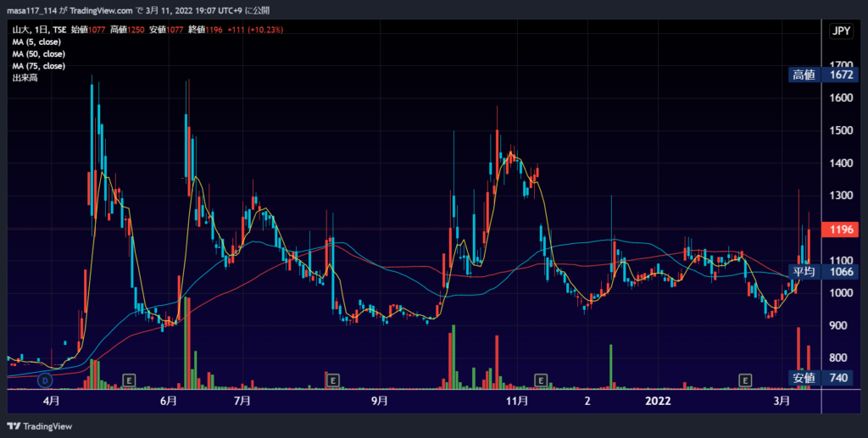
Task: Select the MA (50, close) indicator label
Action: coord(39,53)
